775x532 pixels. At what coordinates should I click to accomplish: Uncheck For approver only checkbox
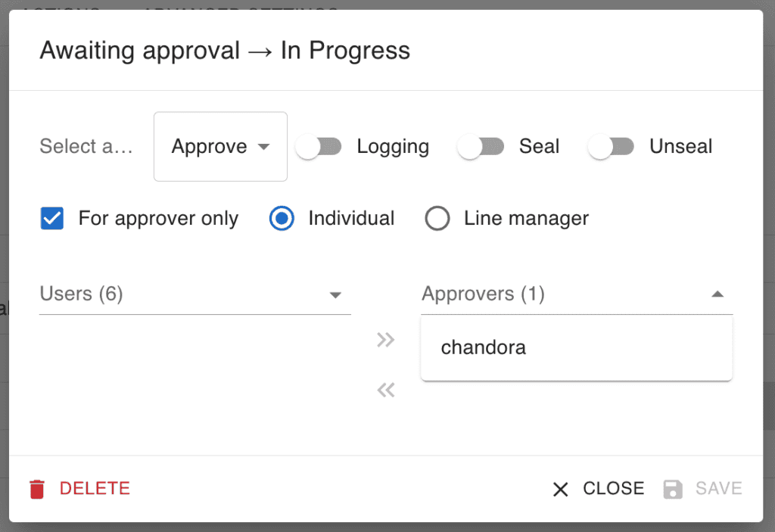click(x=52, y=218)
